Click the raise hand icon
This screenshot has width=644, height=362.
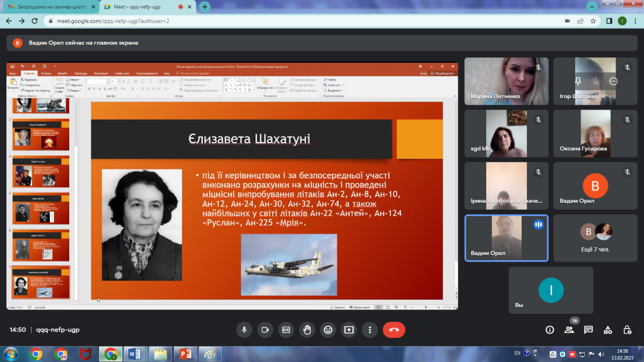point(307,330)
